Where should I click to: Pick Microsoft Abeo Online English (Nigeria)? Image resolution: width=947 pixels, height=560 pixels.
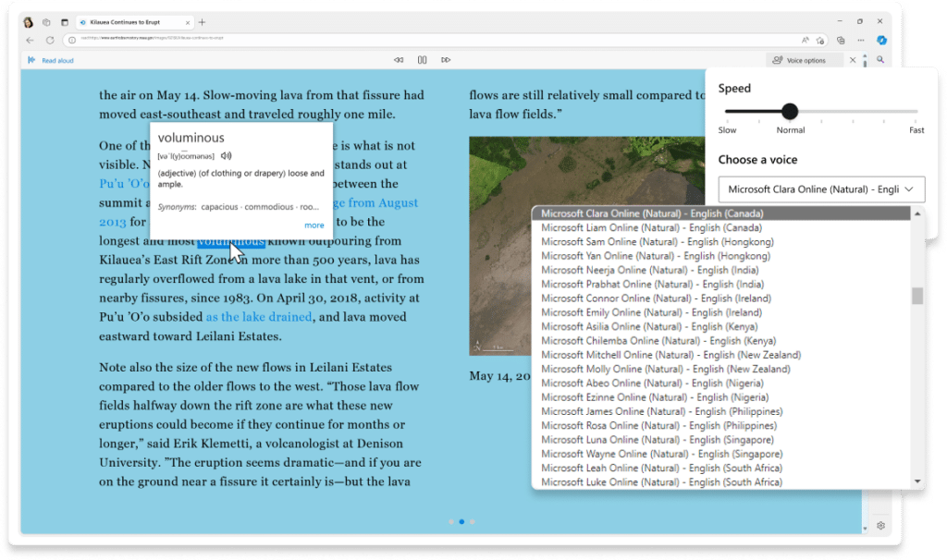pyautogui.click(x=721, y=383)
